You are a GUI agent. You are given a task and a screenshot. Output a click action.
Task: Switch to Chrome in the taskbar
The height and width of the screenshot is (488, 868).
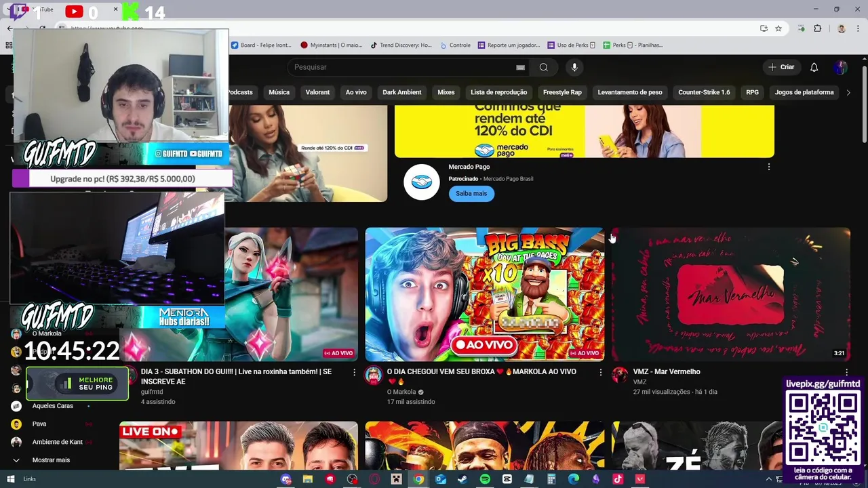tap(418, 479)
